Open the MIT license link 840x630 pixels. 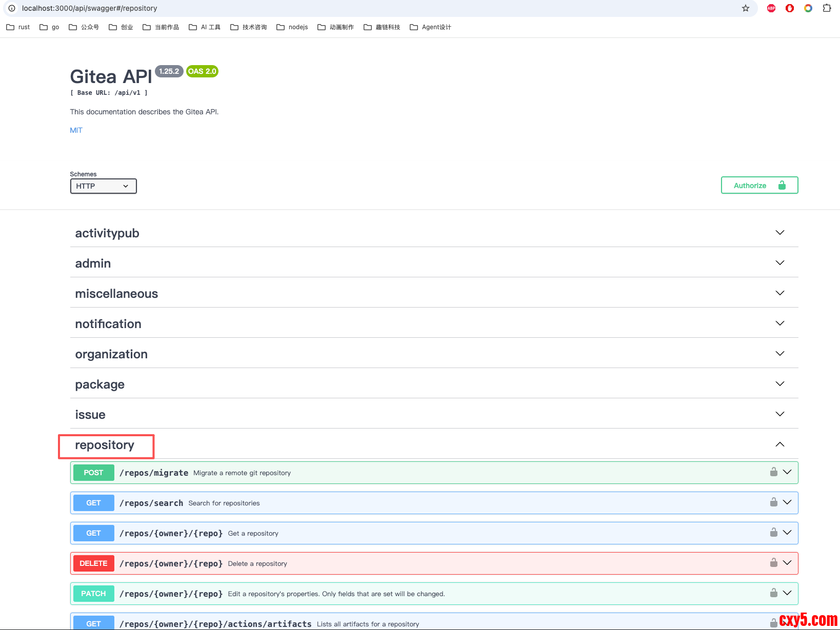coord(76,130)
